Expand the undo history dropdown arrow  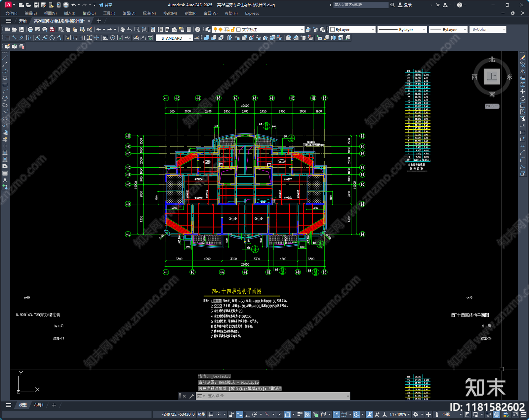click(x=104, y=29)
